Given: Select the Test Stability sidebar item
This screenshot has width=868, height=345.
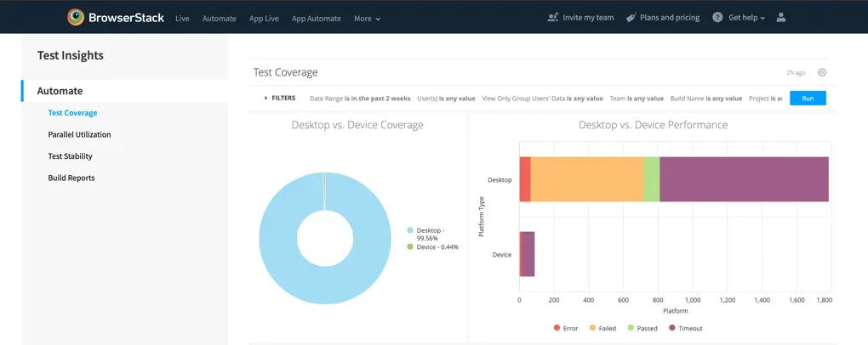Looking at the screenshot, I should click(70, 156).
